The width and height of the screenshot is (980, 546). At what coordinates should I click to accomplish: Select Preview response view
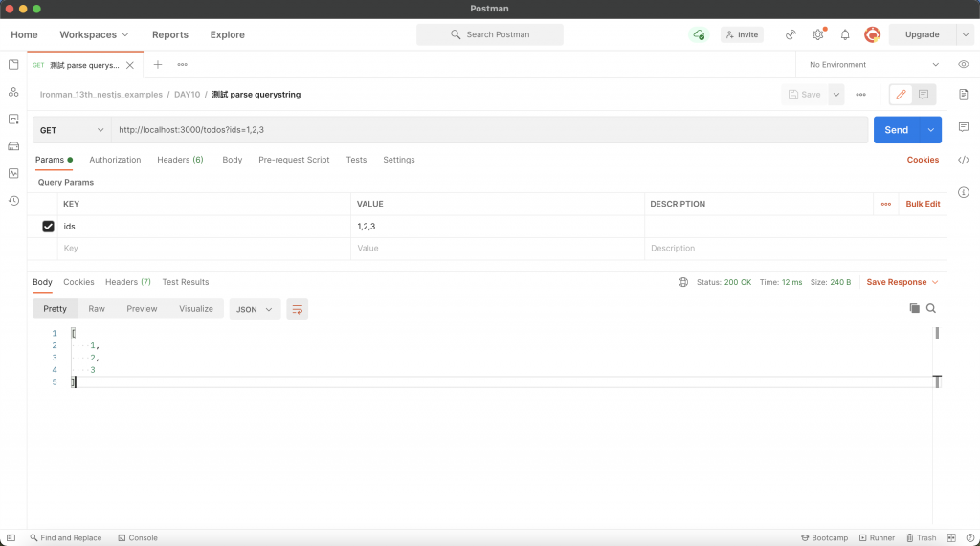click(x=142, y=309)
